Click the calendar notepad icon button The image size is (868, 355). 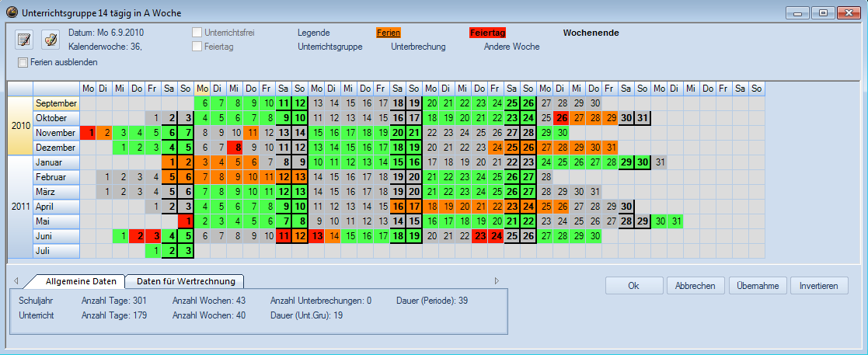25,39
